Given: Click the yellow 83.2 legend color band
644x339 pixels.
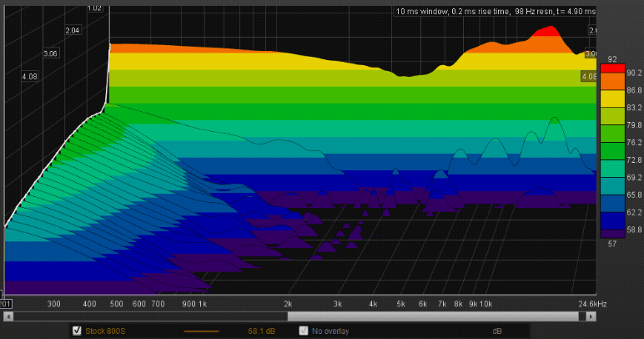Looking at the screenshot, I should pos(612,99).
